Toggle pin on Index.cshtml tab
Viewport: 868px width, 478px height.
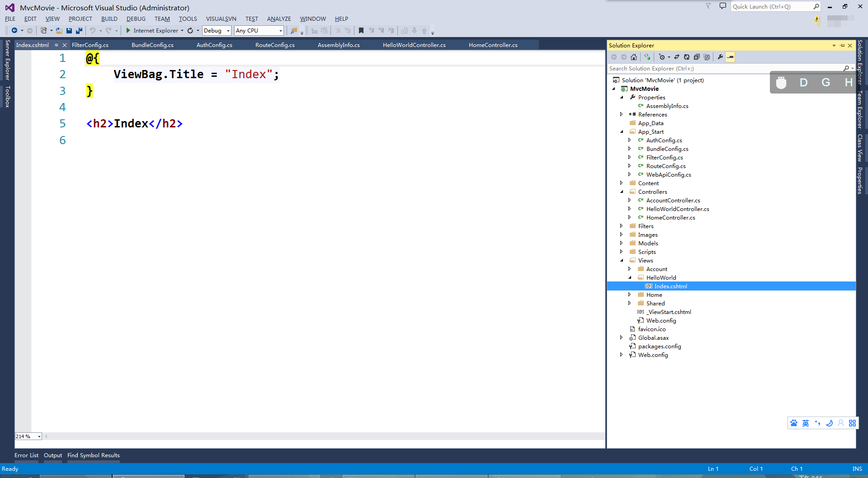pyautogui.click(x=57, y=45)
